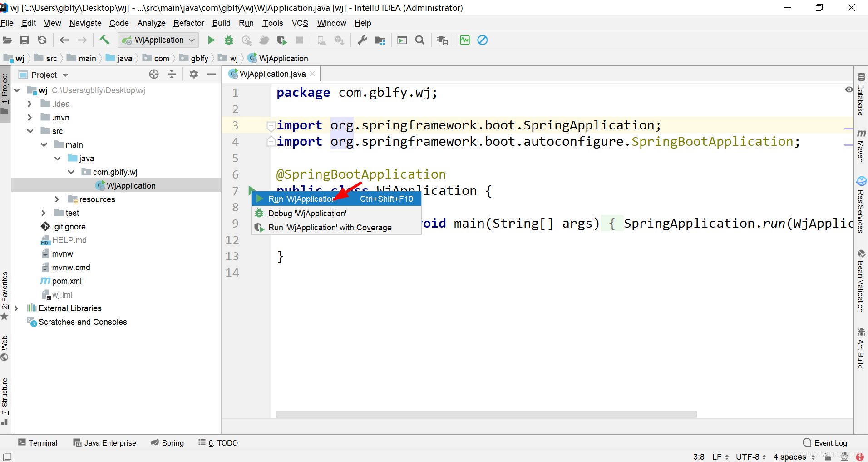Toggle the 7: Structure tool window

pyautogui.click(x=5, y=401)
